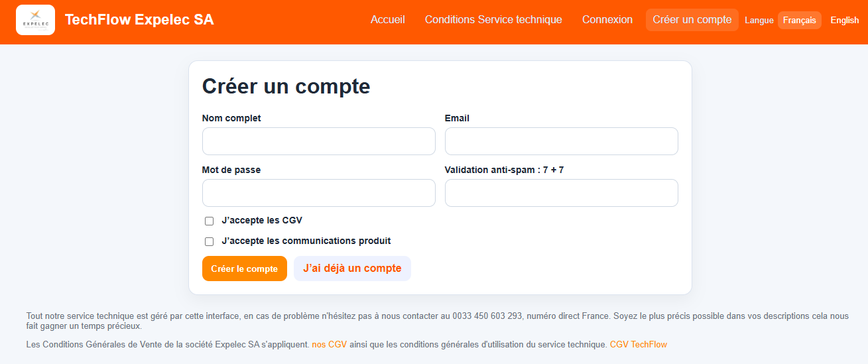Viewport: 868px width, 364px height.
Task: Click the J'accepte les CGV label text
Action: 262,221
